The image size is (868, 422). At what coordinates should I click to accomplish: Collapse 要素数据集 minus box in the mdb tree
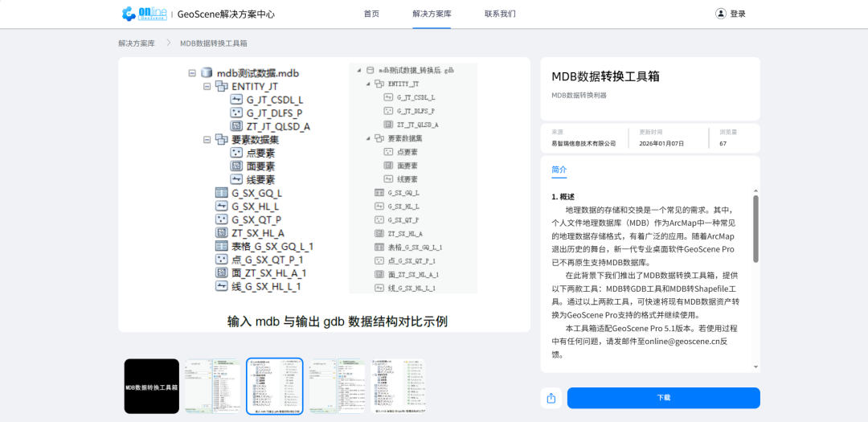coord(207,140)
